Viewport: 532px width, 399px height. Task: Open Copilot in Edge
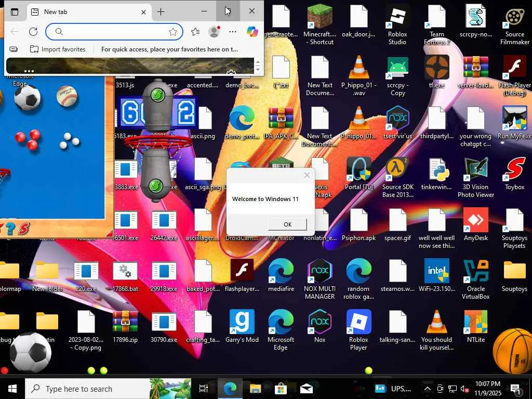(252, 32)
